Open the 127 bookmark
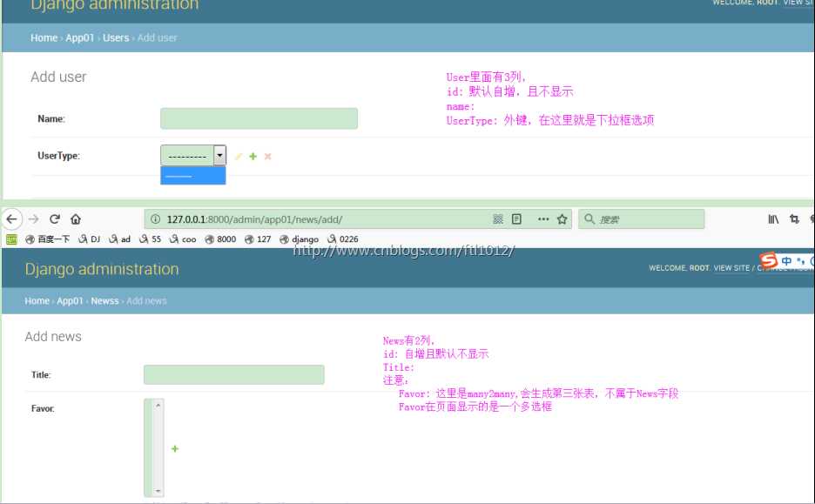This screenshot has width=815, height=504. point(258,239)
